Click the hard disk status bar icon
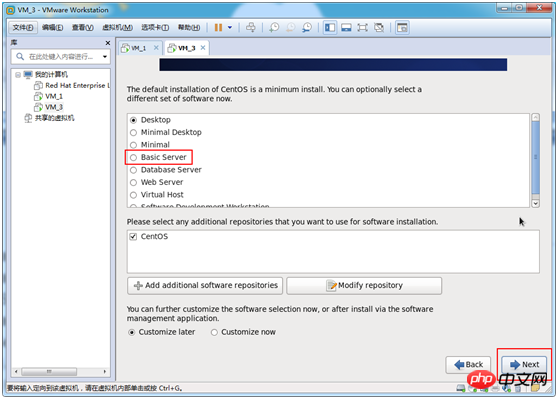 point(460,388)
